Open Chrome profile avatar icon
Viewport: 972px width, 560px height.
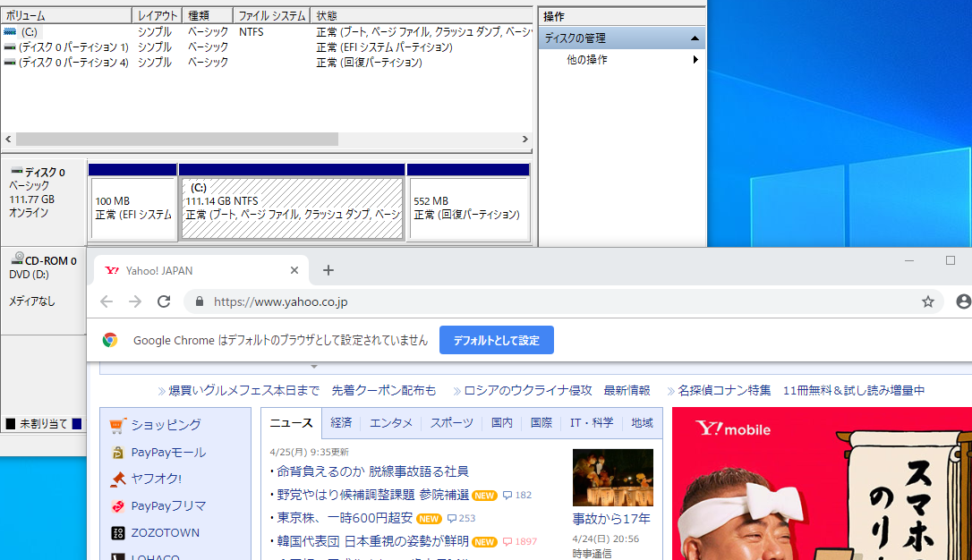[x=963, y=301]
